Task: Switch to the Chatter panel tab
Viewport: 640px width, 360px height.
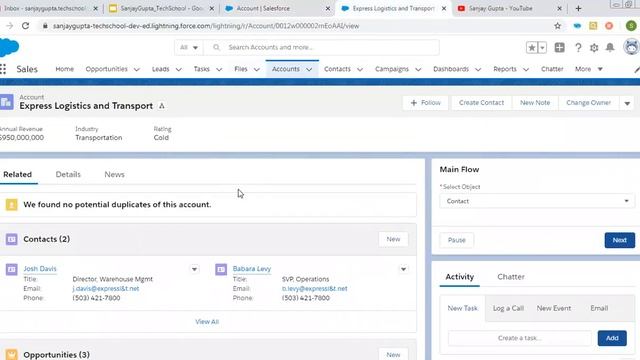Action: [x=511, y=277]
